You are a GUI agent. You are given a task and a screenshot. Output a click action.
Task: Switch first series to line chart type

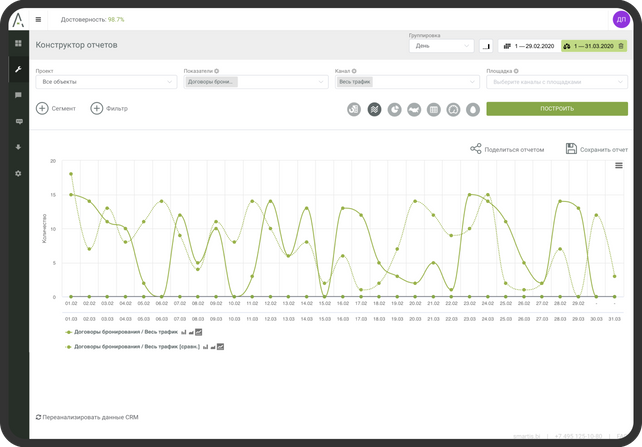tap(199, 331)
